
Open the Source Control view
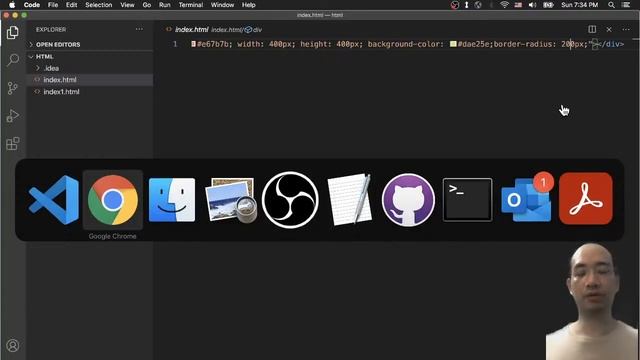(x=13, y=88)
